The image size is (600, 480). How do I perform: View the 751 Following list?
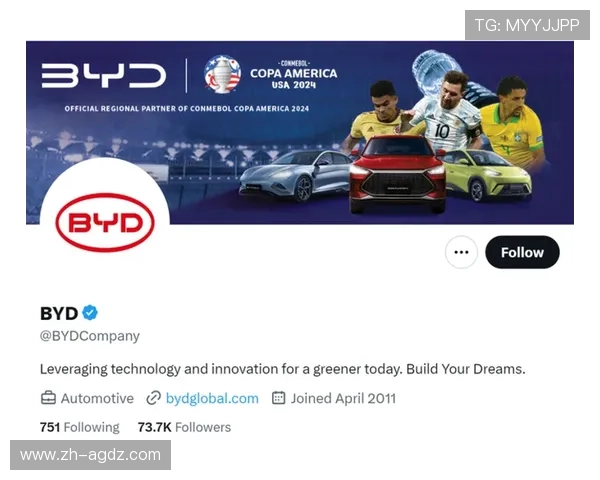click(x=80, y=427)
